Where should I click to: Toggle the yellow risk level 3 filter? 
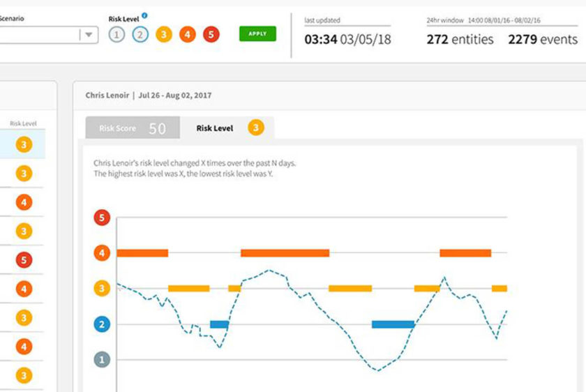tap(164, 34)
